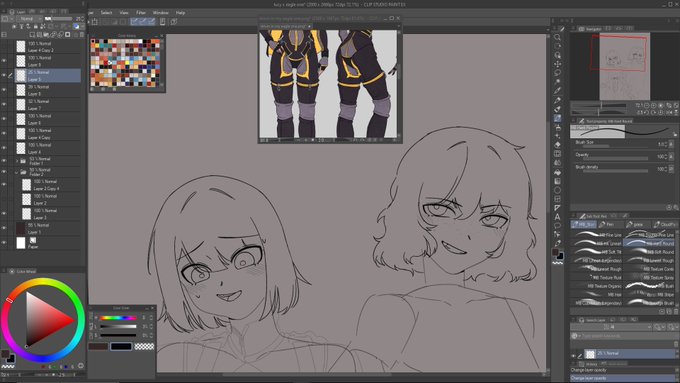Click the highlighted Brush tool icon
Viewport: 680px width, 383px height.
[557, 118]
